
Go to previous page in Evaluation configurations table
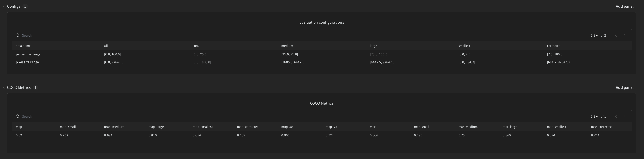(616, 35)
